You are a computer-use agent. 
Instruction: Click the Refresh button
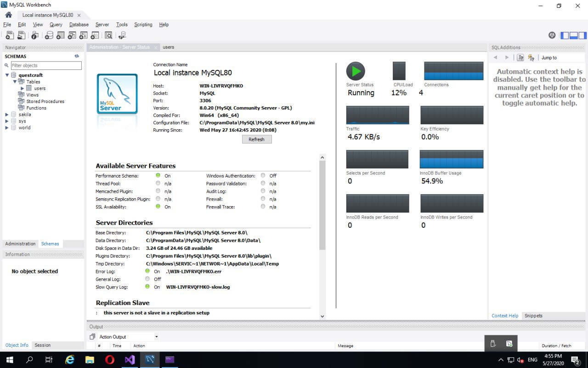[x=256, y=139]
